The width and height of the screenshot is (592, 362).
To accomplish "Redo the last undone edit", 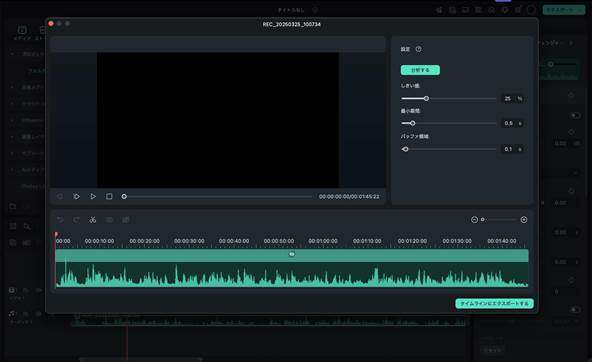I will (x=76, y=220).
